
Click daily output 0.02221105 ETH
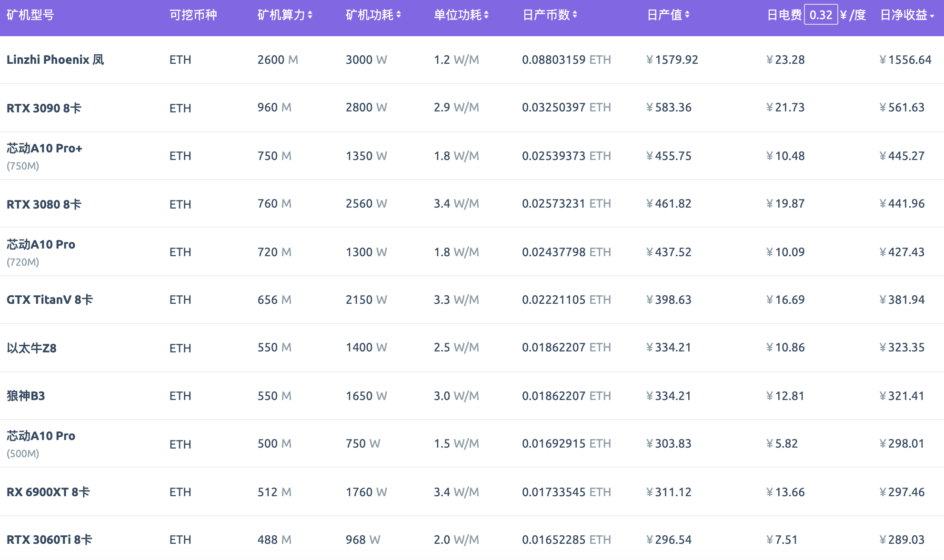click(566, 300)
